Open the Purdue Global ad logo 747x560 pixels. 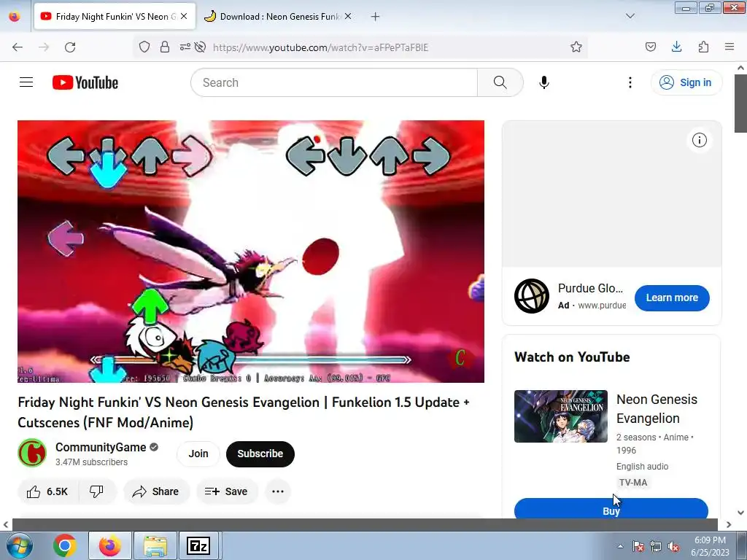[x=532, y=296]
